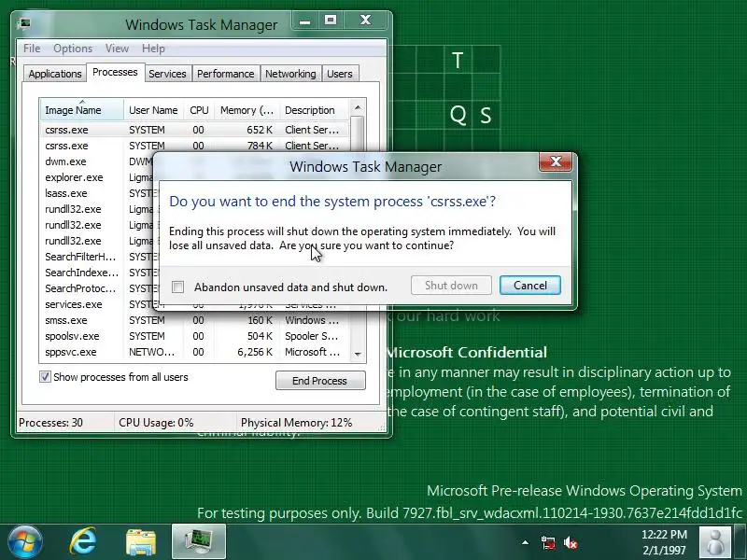The image size is (747, 560).
Task: Select the csrss.exe row with 652 K
Action: pos(194,130)
